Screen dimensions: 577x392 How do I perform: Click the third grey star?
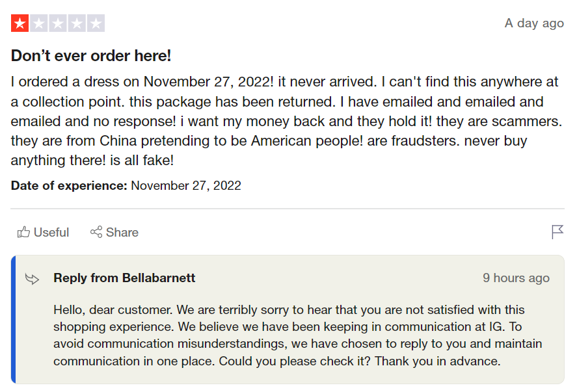tap(58, 24)
